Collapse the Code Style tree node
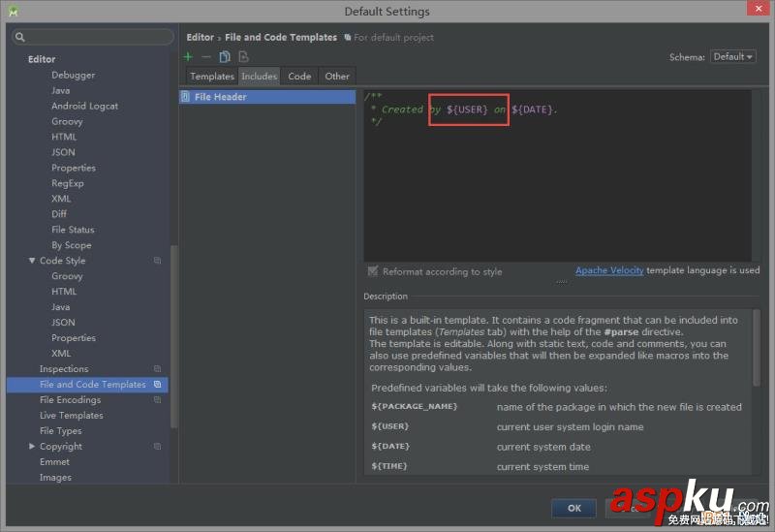Viewport: 775px width, 532px height. (32, 261)
